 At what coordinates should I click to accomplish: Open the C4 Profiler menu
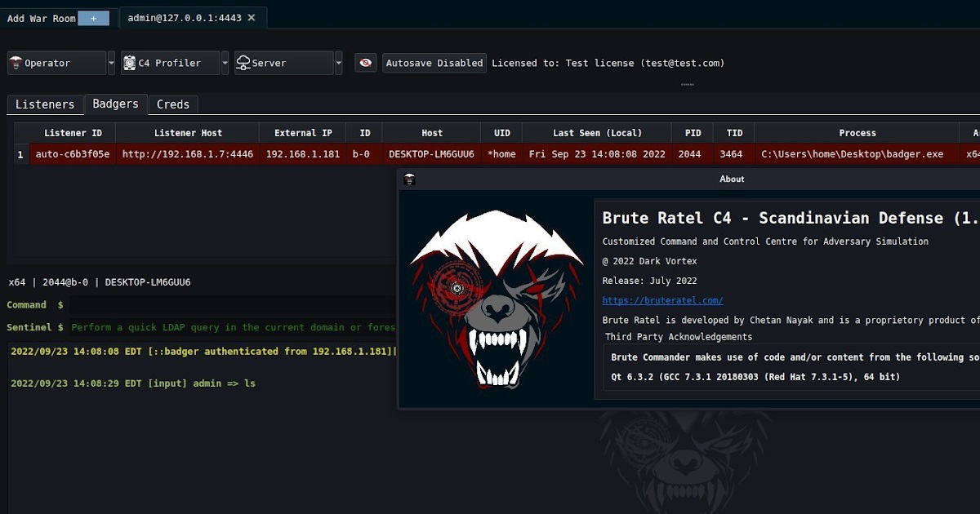tap(171, 63)
